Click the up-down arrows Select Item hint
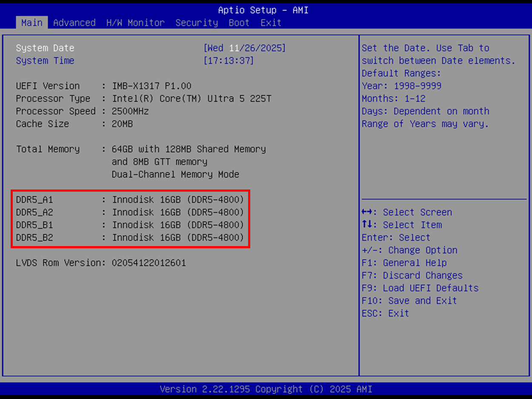 coord(402,225)
